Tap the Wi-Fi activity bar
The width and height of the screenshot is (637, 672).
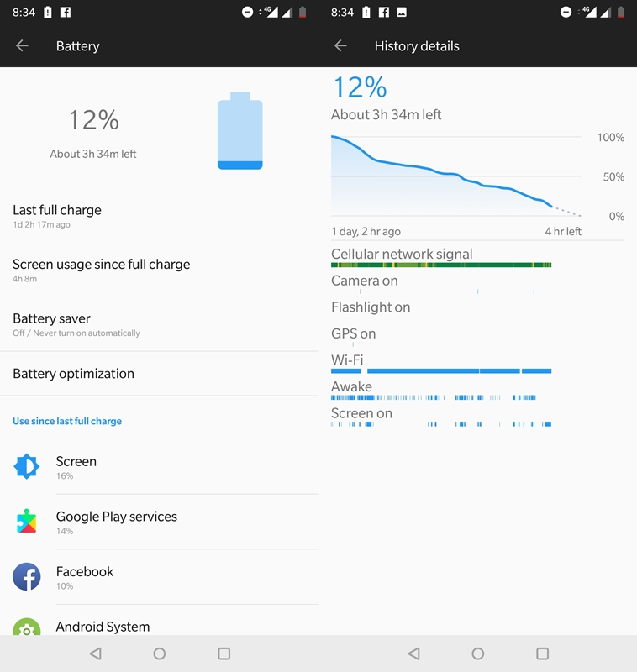point(441,371)
